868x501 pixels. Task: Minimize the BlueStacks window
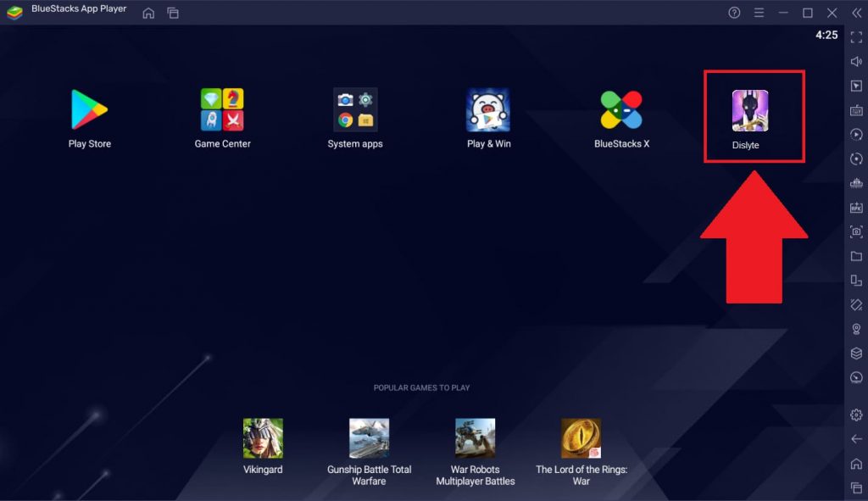point(782,12)
